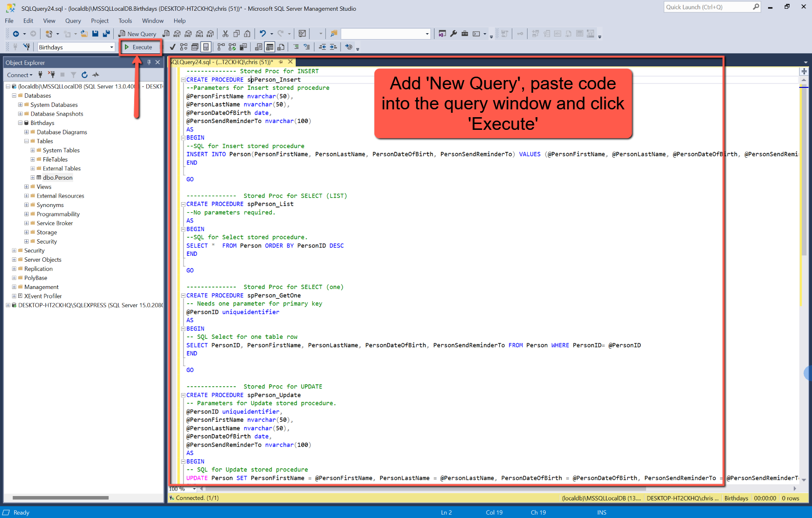Click the Cut scissors icon in toolbar
The image size is (812, 518).
(x=225, y=34)
